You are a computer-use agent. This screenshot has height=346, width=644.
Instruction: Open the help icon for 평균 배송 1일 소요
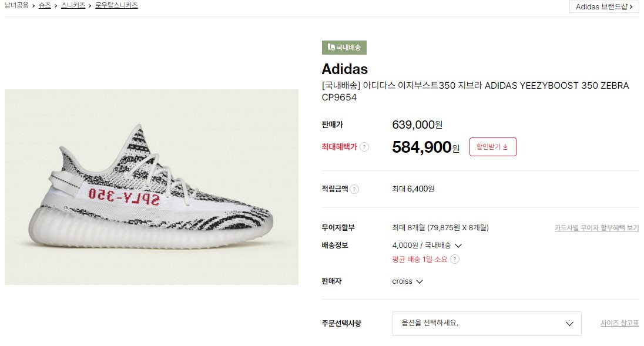coord(455,259)
